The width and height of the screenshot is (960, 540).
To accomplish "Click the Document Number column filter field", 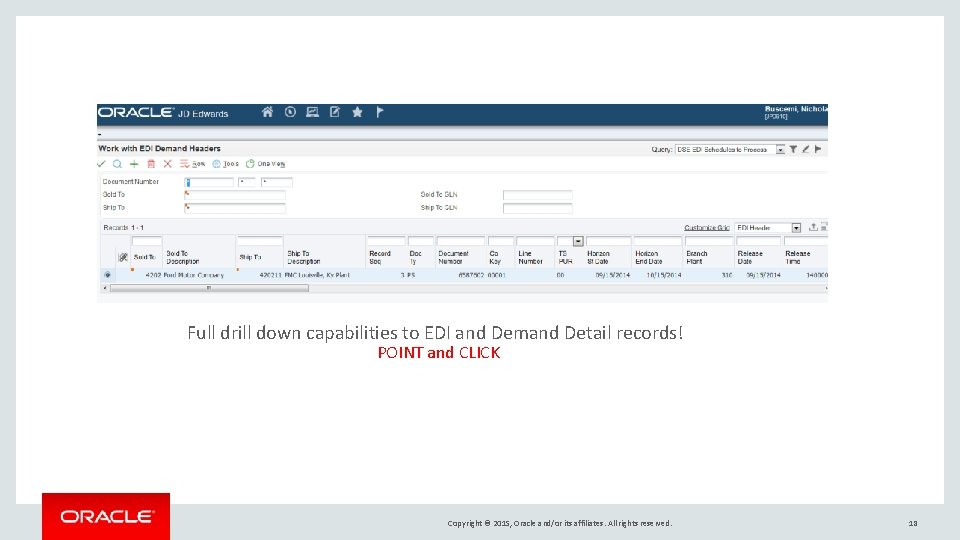I will 460,241.
